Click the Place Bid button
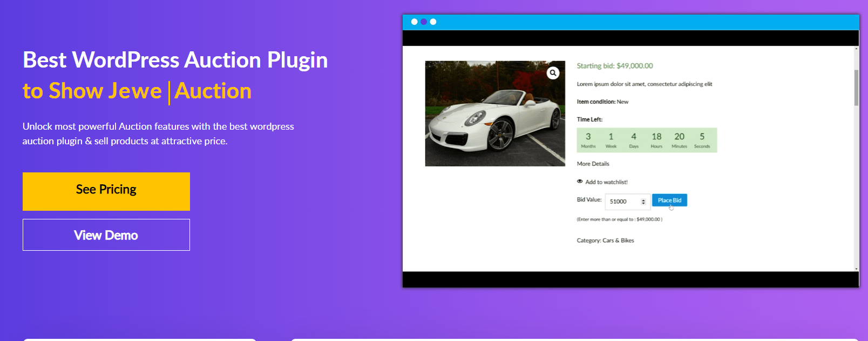This screenshot has height=341, width=868. [669, 200]
